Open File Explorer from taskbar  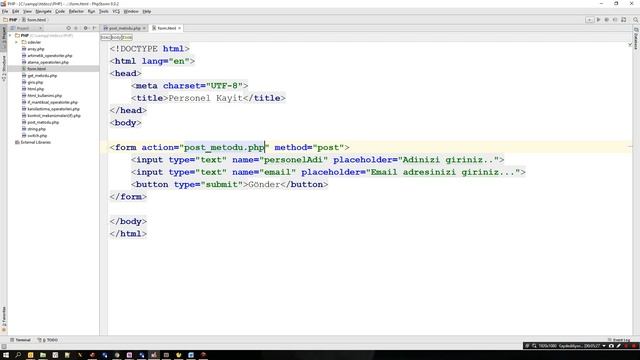click(43, 355)
